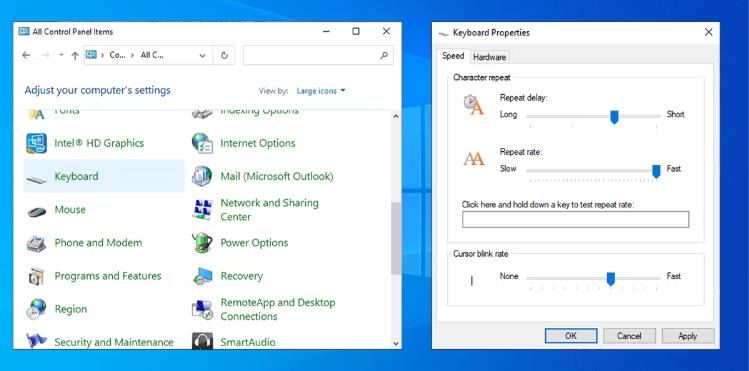The height and width of the screenshot is (371, 749).
Task: Open the Intel HD Graphics icon
Action: [36, 143]
